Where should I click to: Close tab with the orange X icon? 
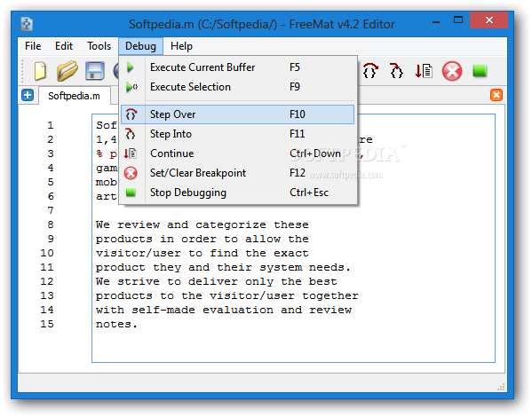pyautogui.click(x=496, y=95)
